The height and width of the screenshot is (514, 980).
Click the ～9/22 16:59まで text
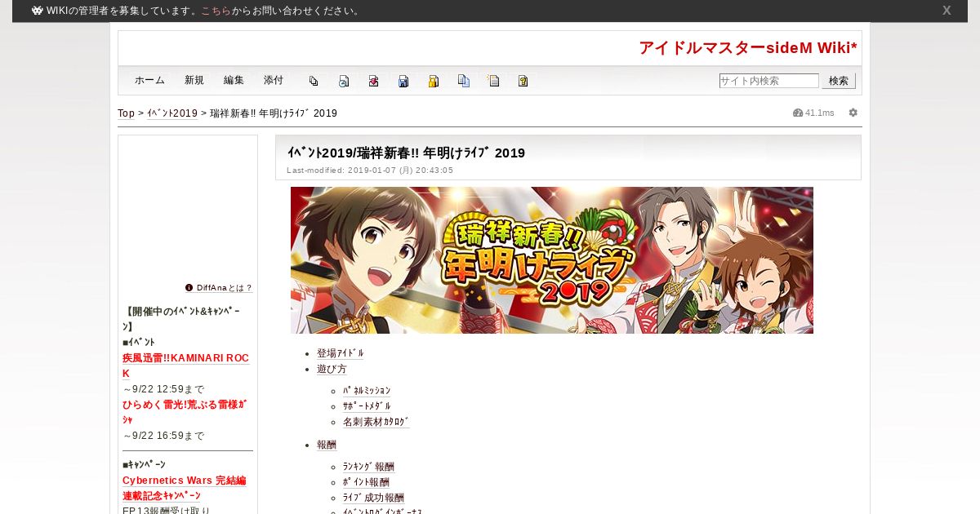[x=163, y=436]
